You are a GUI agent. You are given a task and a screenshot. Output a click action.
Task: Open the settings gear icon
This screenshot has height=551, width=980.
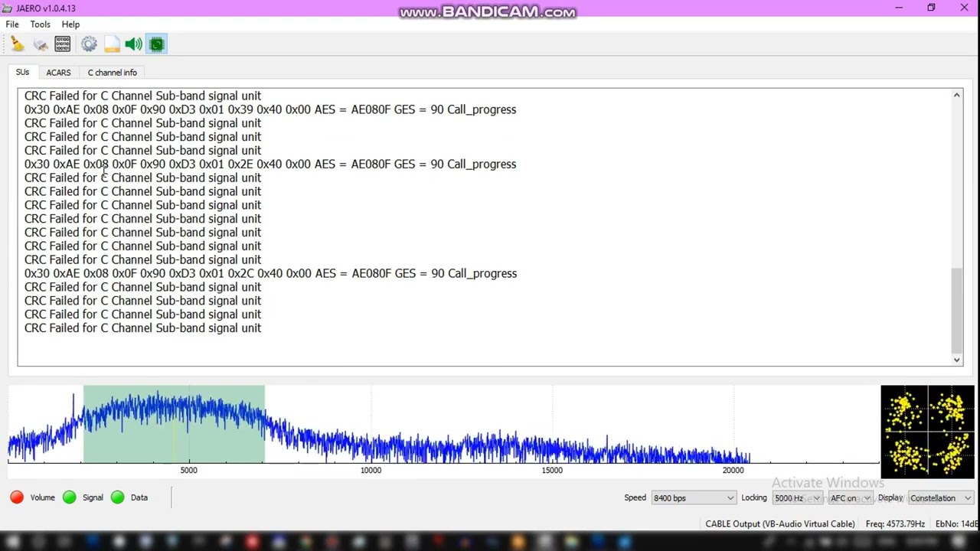[x=89, y=44]
